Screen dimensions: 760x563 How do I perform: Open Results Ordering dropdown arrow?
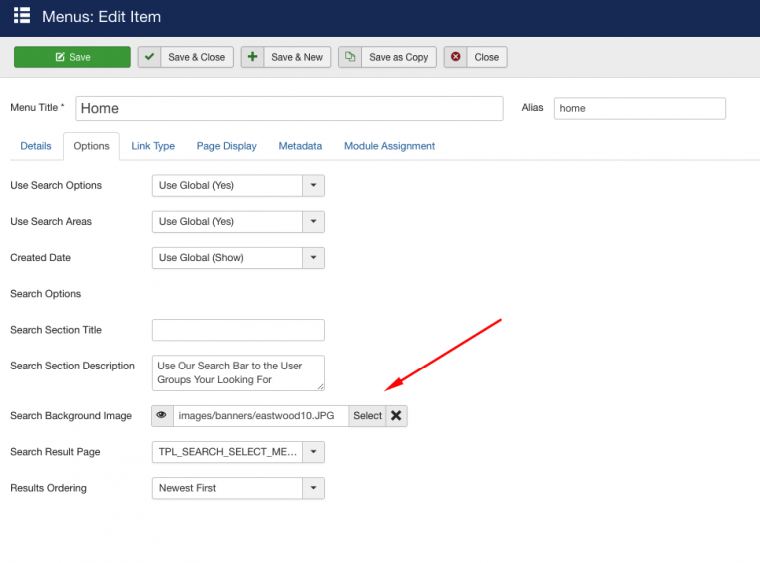[x=314, y=488]
